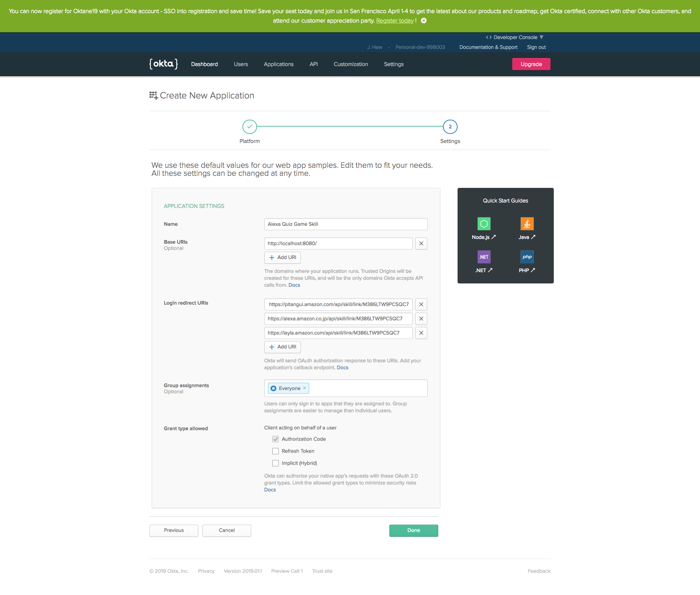This screenshot has height=595, width=700.
Task: Click the .NET Quick Start Guide icon
Action: pyautogui.click(x=483, y=256)
